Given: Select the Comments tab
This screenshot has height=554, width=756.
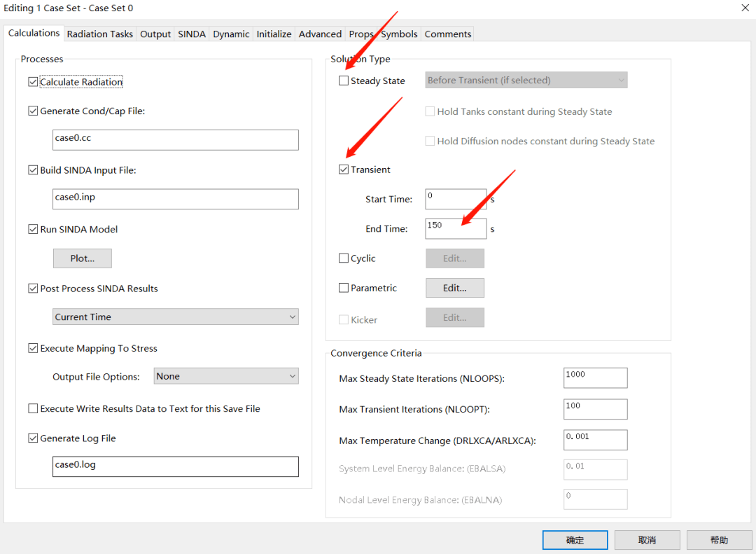Looking at the screenshot, I should (x=448, y=34).
